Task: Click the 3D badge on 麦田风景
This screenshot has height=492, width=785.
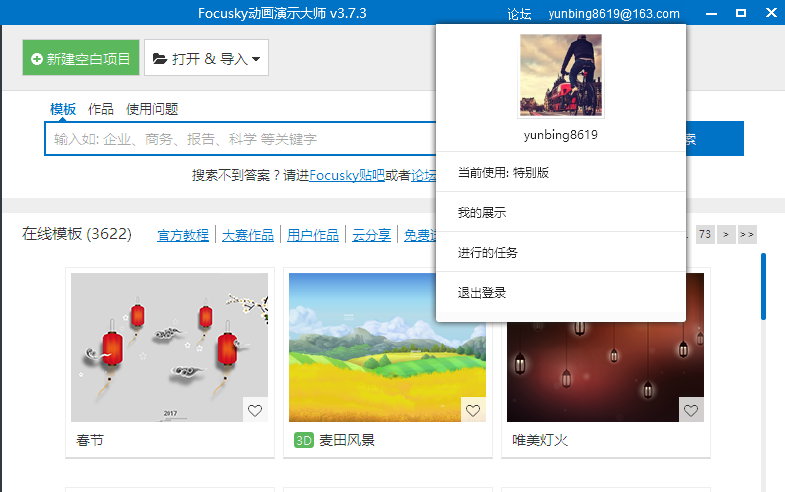Action: click(304, 440)
